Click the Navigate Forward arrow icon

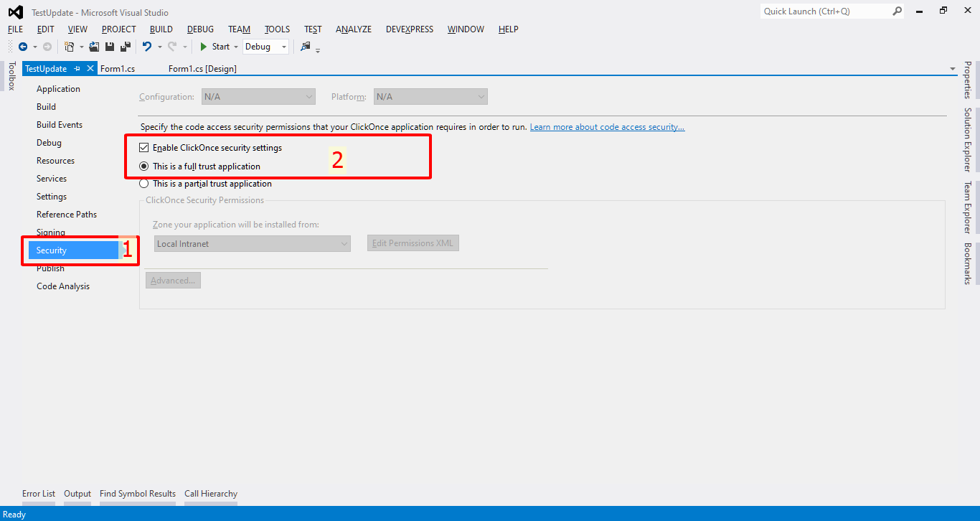point(47,47)
